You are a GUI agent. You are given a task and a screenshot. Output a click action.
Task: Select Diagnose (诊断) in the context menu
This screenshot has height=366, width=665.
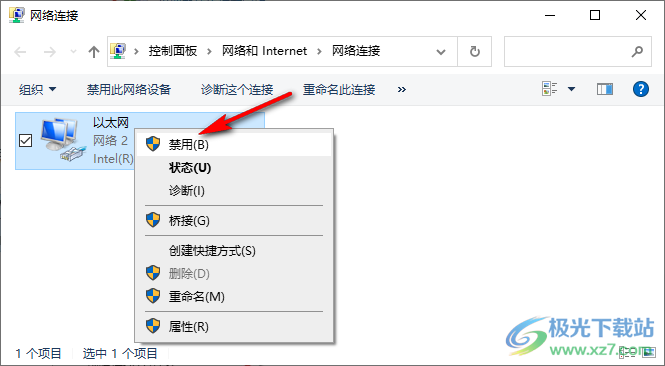234,190
